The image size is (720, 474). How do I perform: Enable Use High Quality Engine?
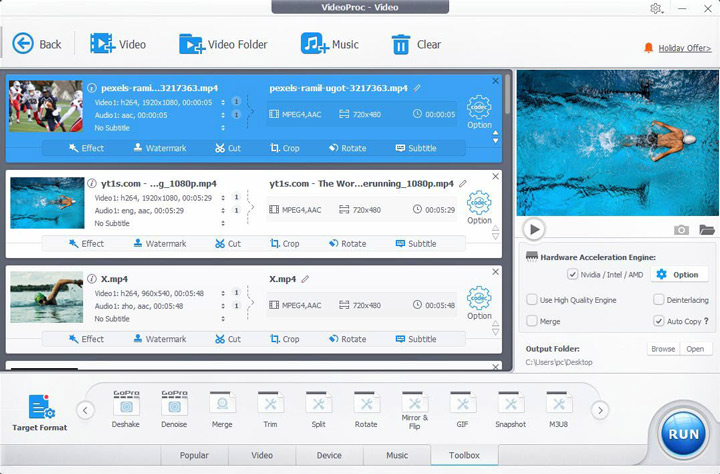[532, 300]
